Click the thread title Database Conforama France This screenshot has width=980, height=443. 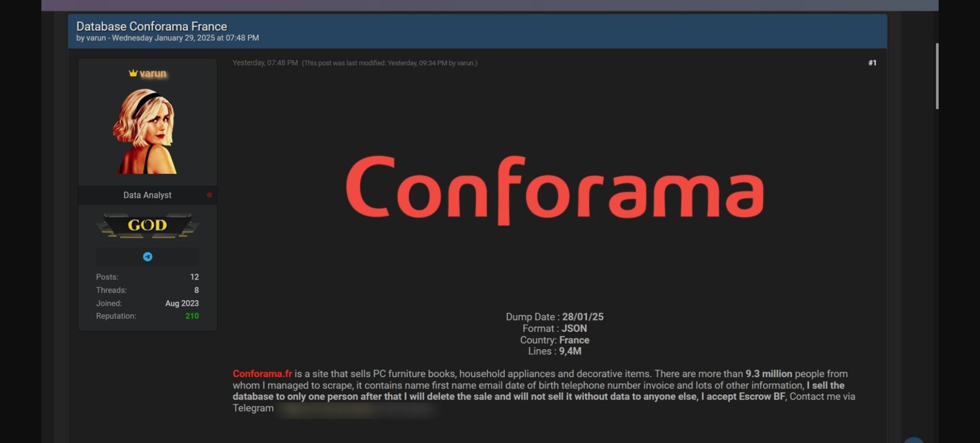[151, 26]
